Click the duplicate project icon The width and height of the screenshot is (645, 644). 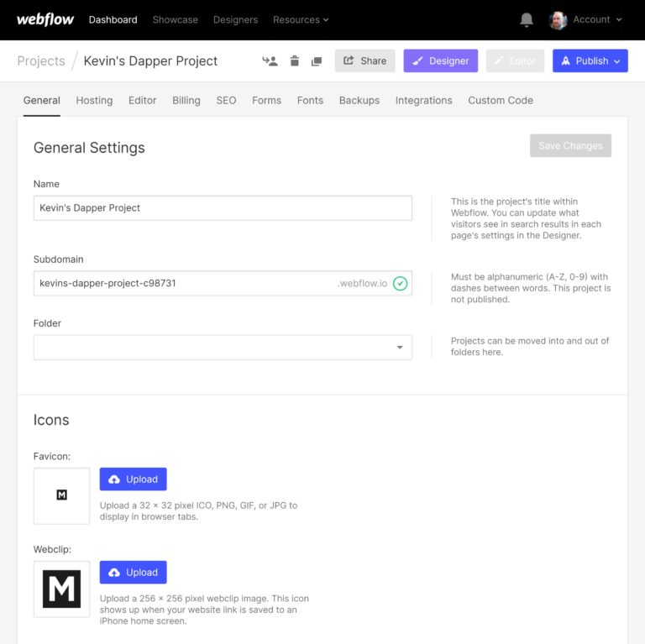[317, 61]
